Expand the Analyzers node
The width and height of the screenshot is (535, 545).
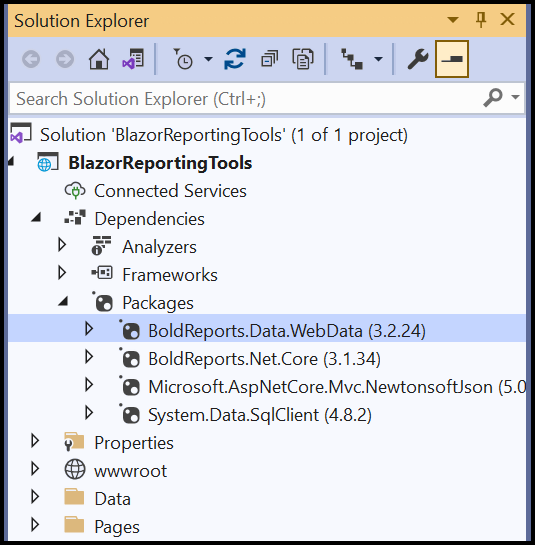coord(62,245)
